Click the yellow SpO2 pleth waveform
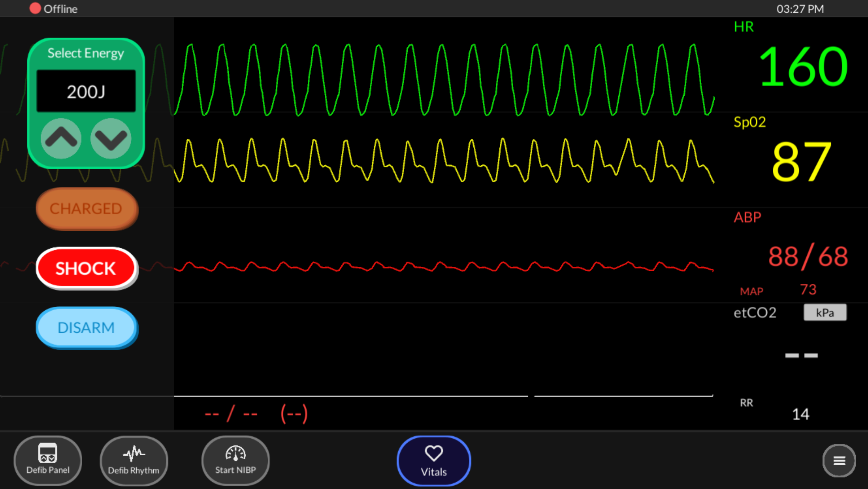 [444, 161]
